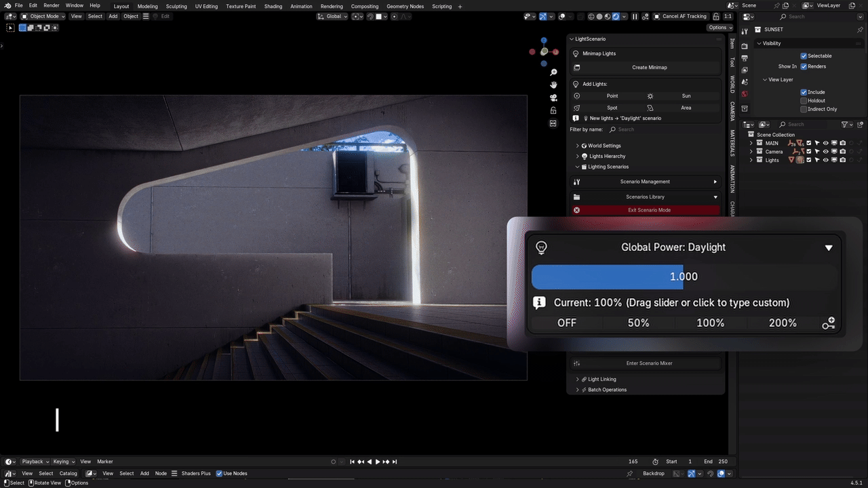This screenshot has width=868, height=488.
Task: Collapse the Global Power: Daylight panel arrow
Action: click(x=828, y=247)
